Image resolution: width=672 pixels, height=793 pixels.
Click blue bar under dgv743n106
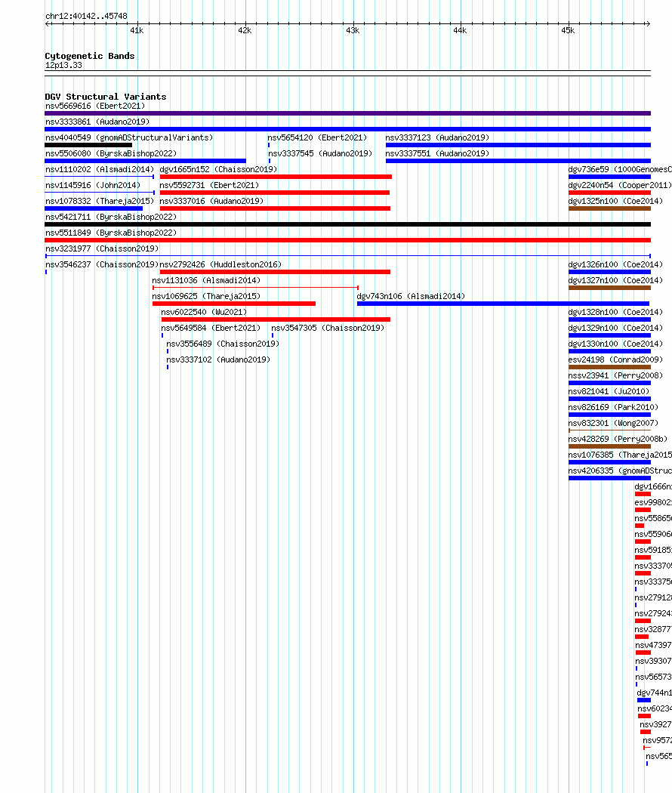(503, 304)
